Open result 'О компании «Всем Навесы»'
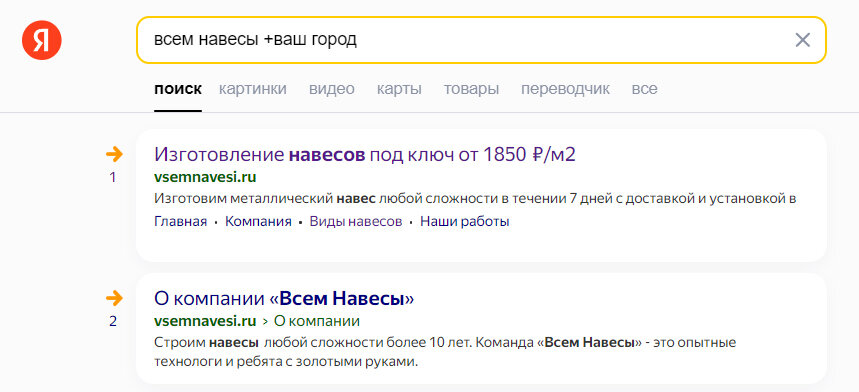 click(284, 299)
